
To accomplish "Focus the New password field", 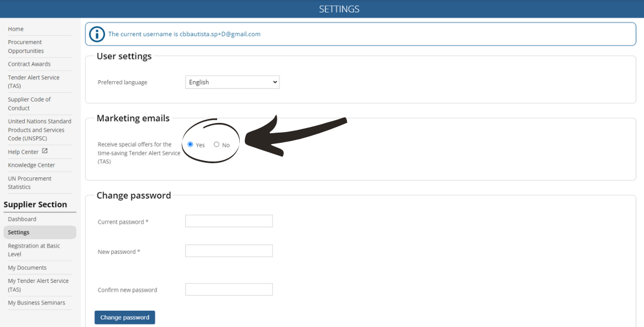I will tap(229, 250).
